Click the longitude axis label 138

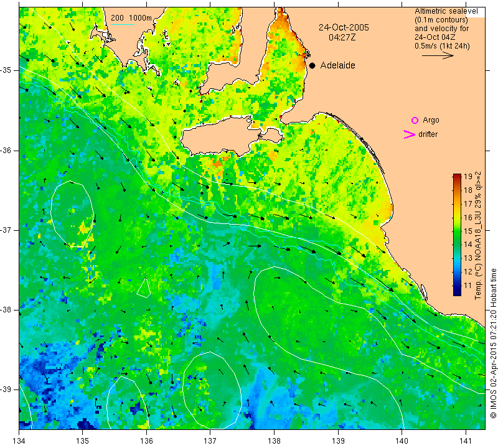point(274,441)
